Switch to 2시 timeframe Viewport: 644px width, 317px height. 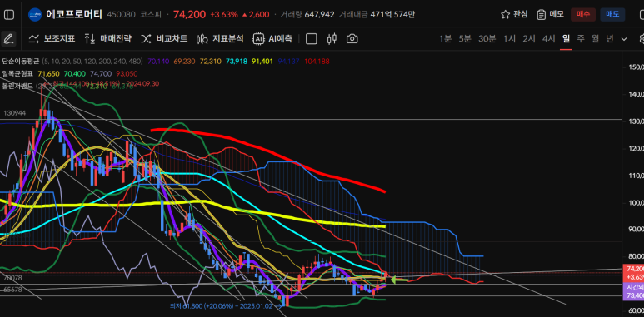tap(529, 39)
